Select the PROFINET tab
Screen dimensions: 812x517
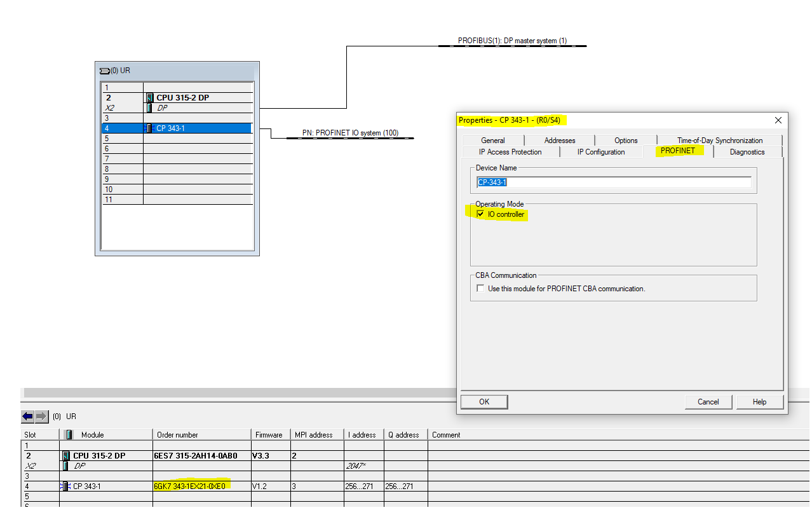tap(678, 151)
